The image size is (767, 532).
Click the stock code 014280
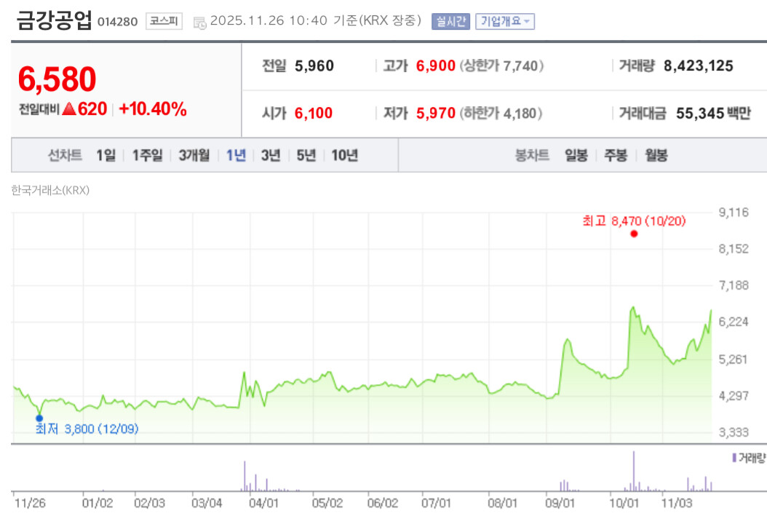pos(117,22)
